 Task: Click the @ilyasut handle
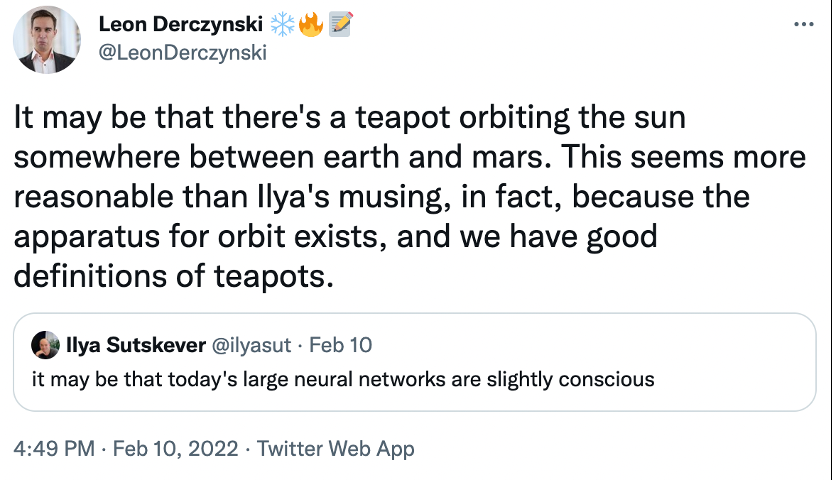(x=252, y=345)
